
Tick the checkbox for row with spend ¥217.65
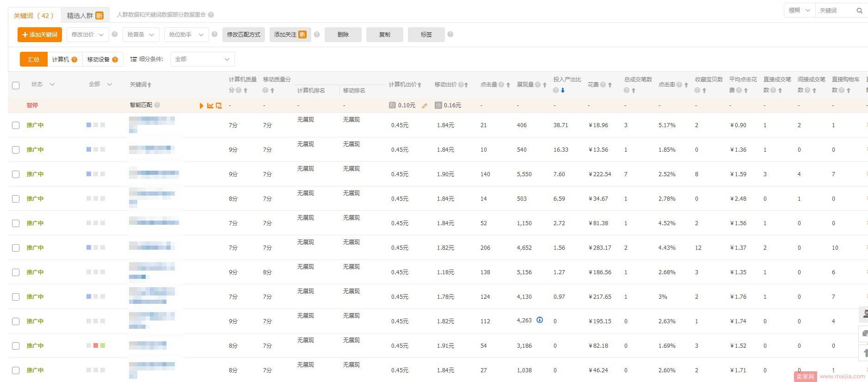tap(16, 297)
